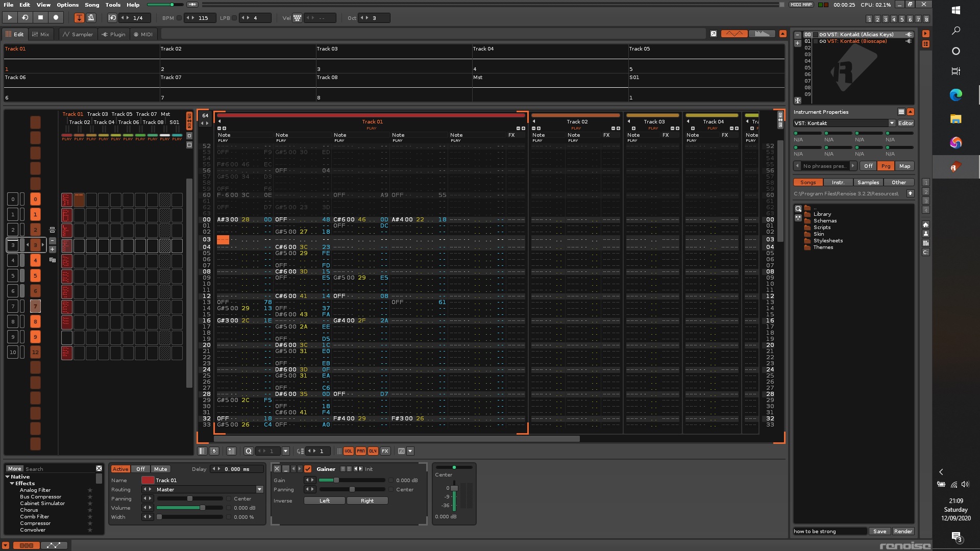Toggle the pattern follow button

(x=79, y=18)
